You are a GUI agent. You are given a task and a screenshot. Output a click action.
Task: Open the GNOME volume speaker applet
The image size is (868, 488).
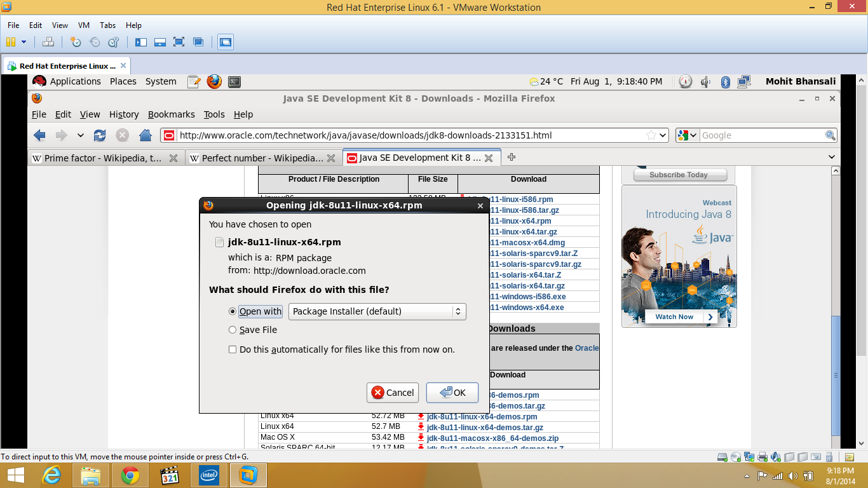click(705, 81)
